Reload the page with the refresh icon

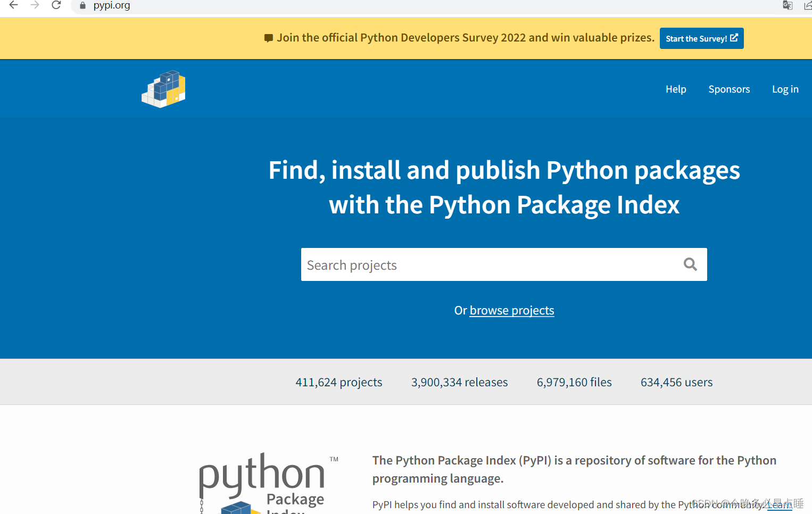pyautogui.click(x=56, y=5)
